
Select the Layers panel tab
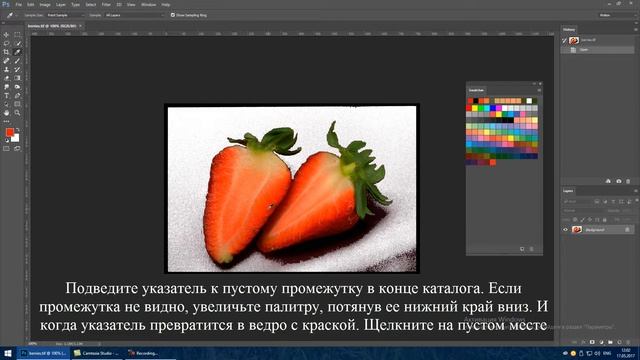[568, 191]
